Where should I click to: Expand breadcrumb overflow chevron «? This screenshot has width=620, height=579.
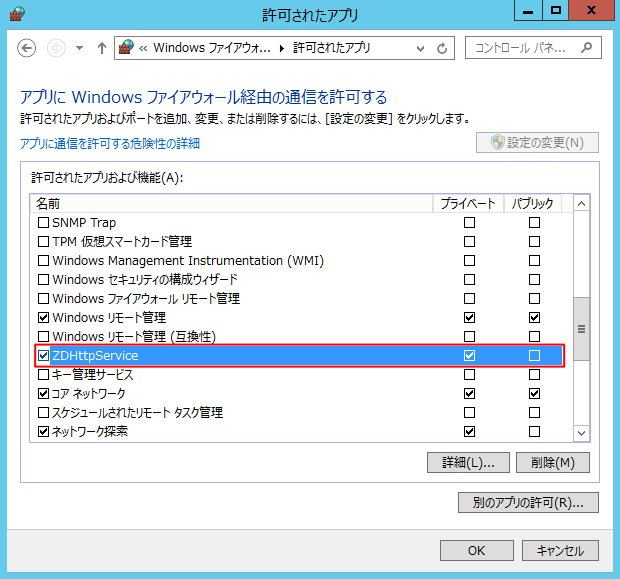(143, 49)
